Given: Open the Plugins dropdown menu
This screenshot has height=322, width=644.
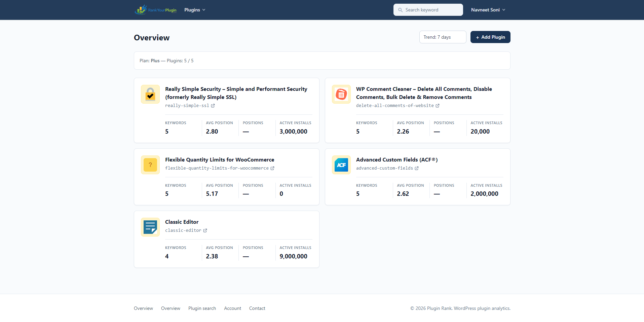Looking at the screenshot, I should pos(195,10).
